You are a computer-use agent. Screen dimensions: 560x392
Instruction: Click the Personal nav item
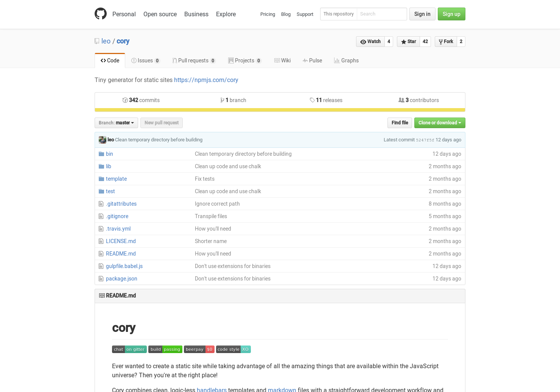pyautogui.click(x=124, y=14)
